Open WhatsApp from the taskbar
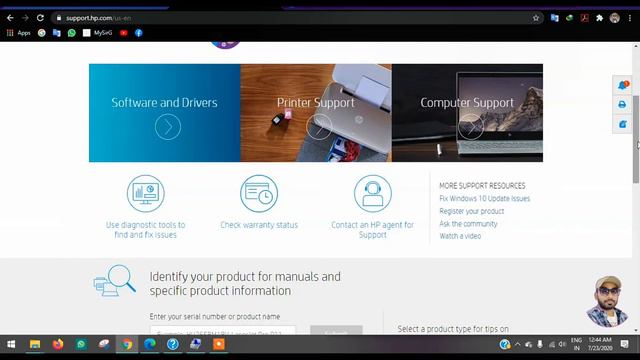640x360 pixels. (81, 344)
